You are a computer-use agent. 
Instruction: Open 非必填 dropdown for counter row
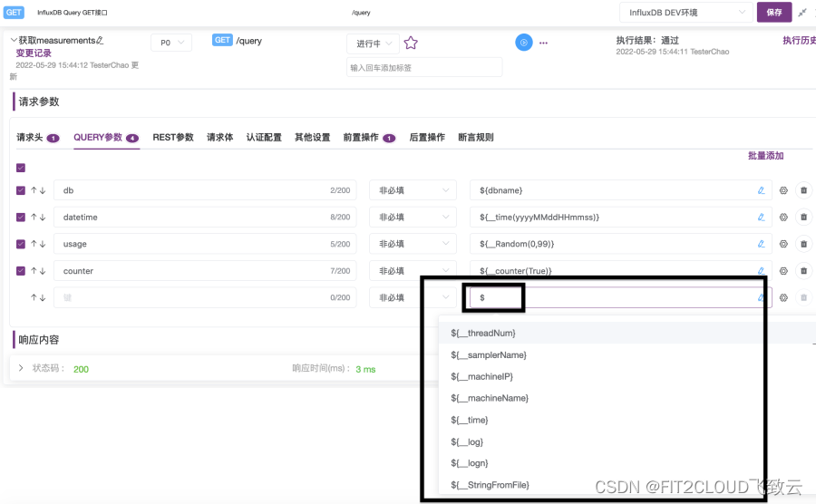click(x=413, y=271)
